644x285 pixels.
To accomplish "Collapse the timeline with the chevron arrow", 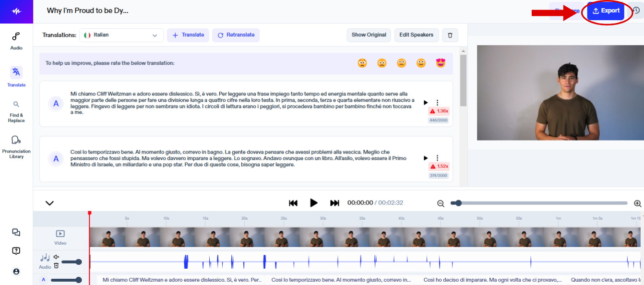I will pos(49,203).
